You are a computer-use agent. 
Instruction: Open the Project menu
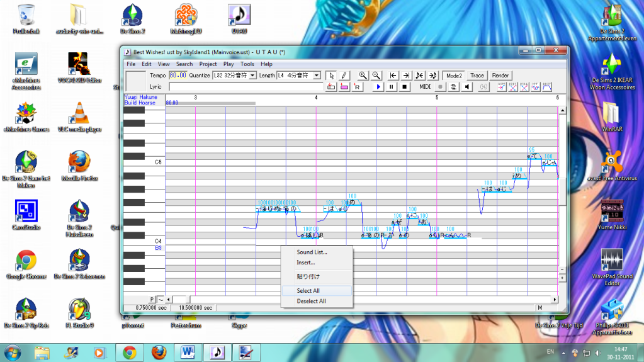208,64
